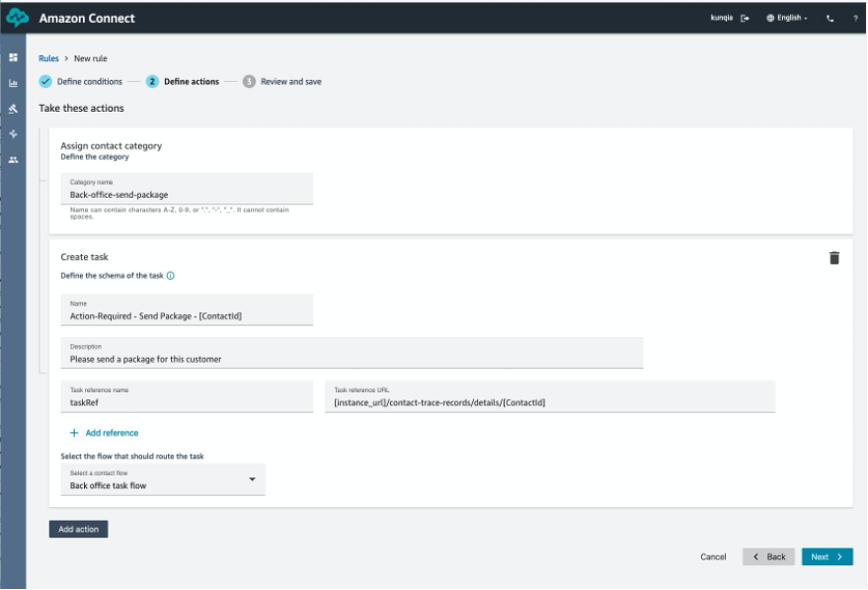The height and width of the screenshot is (590, 868).
Task: Delete the Create task action via trash icon
Action: point(834,258)
